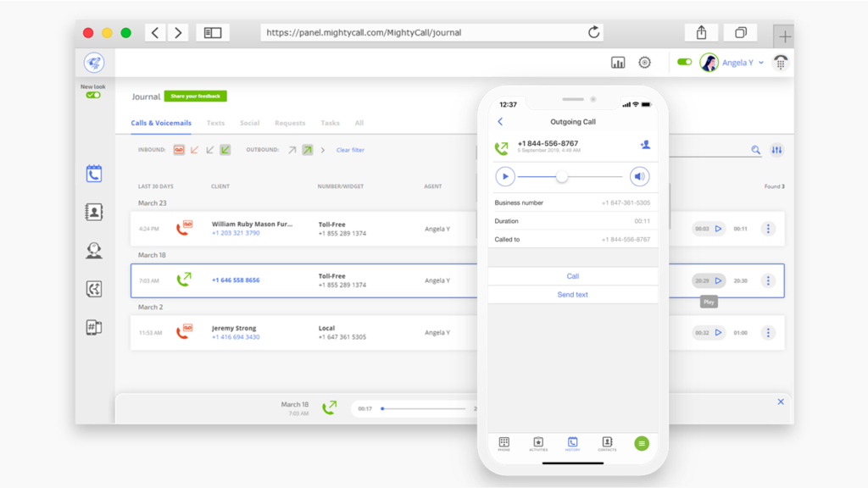This screenshot has width=868, height=488.
Task: Select the outbound answered calls filter icon
Action: click(x=307, y=150)
